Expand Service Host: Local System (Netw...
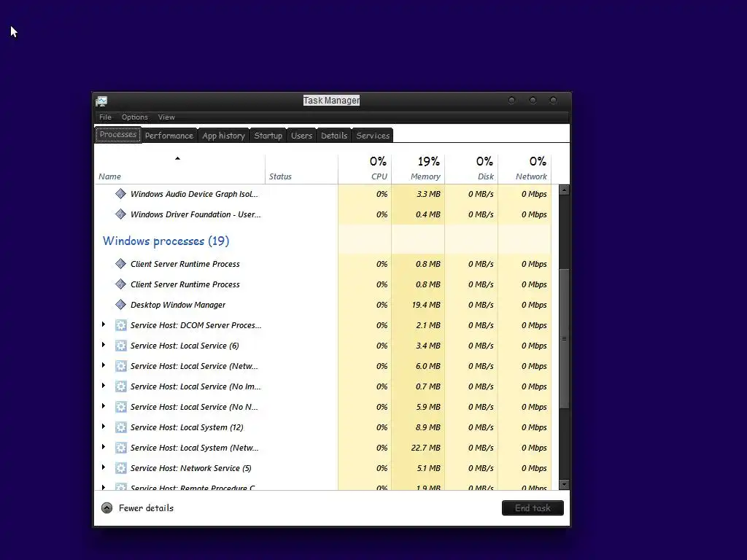747x560 pixels. [104, 447]
